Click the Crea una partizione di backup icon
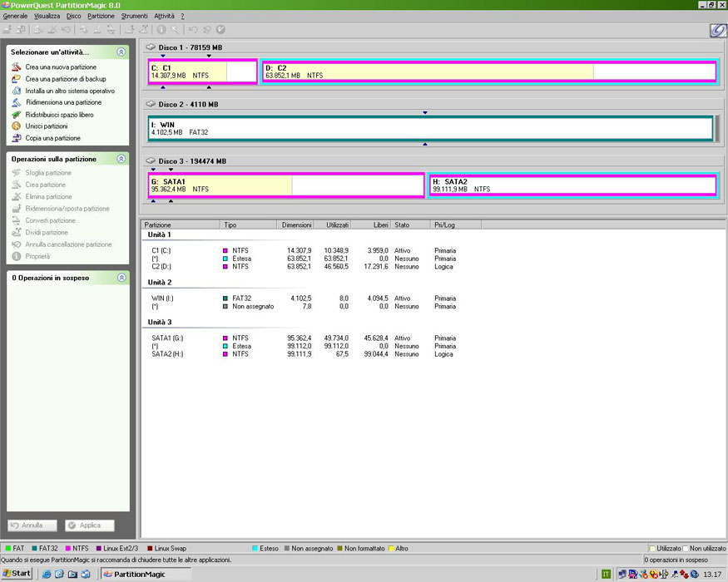 [17, 79]
